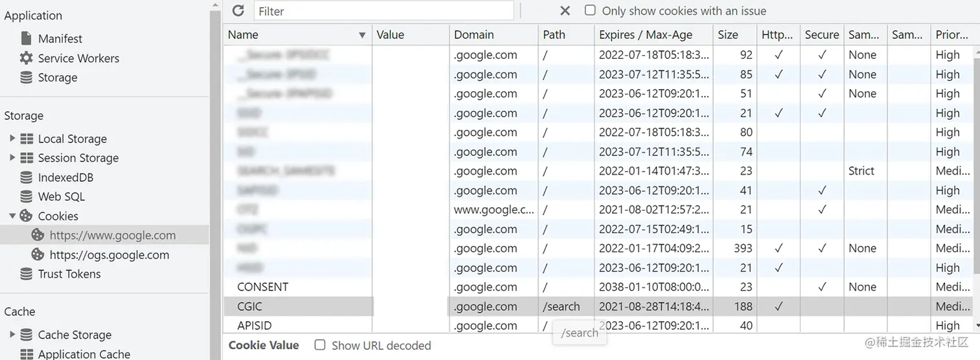The height and width of the screenshot is (360, 980).
Task: Click the 2021-08-02T12:57:2... expiry cell
Action: point(653,210)
